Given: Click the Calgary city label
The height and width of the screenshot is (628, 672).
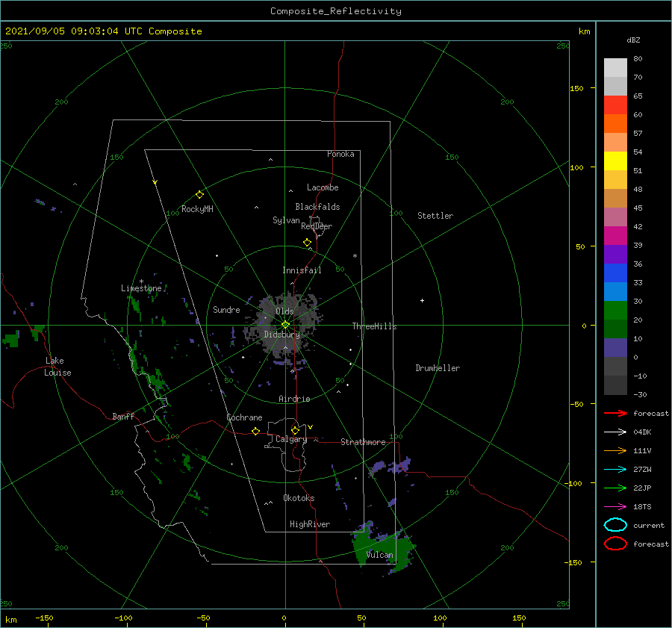Looking at the screenshot, I should 291,439.
